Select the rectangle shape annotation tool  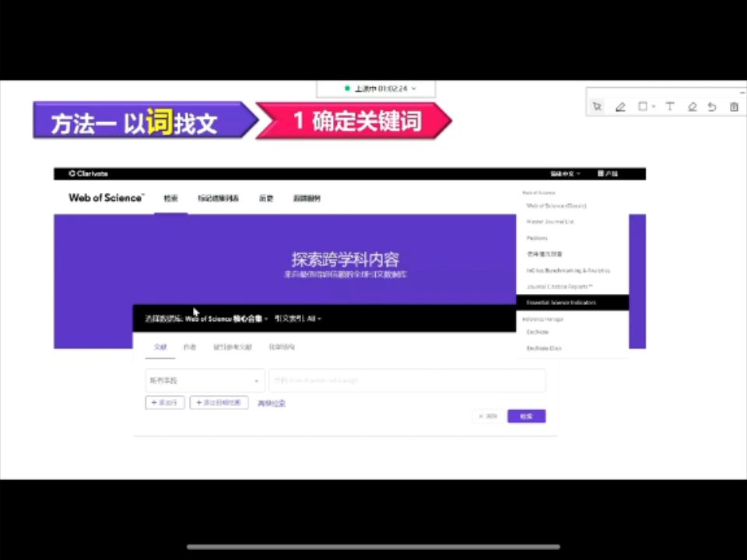[x=643, y=107]
